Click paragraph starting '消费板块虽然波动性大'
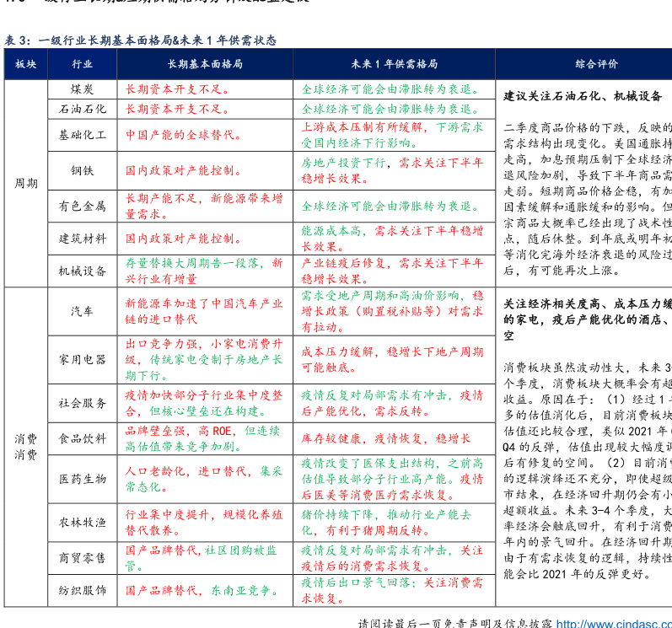Viewport: 672px width, 628px height. 588,470
